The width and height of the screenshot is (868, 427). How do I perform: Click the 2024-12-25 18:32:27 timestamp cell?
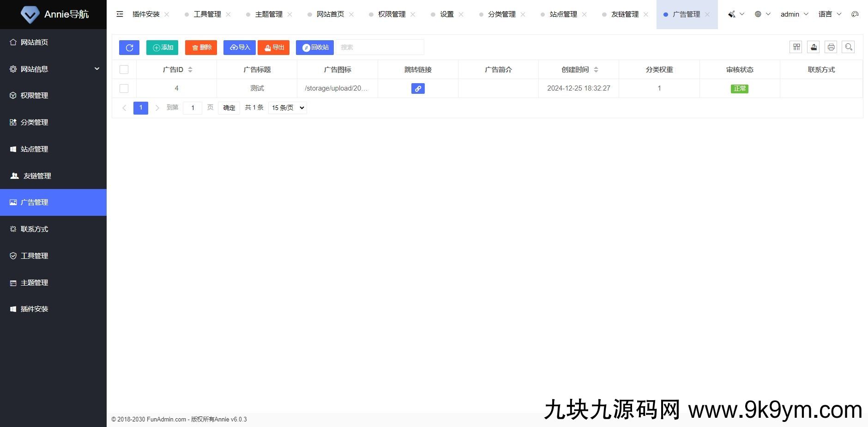579,88
